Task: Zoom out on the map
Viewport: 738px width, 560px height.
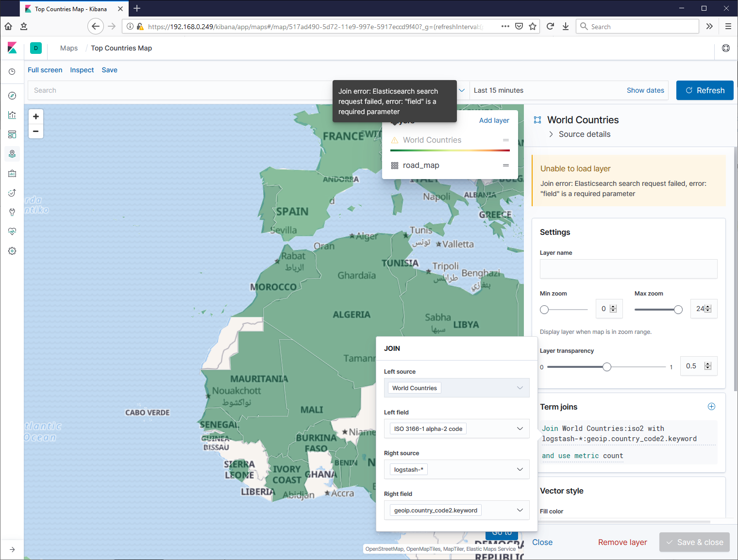Action: [36, 131]
